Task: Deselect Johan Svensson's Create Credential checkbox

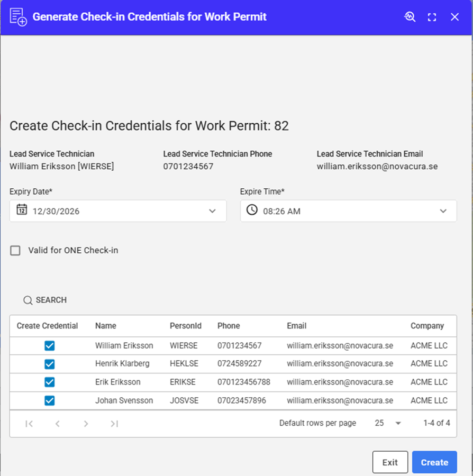Action: 49,400
